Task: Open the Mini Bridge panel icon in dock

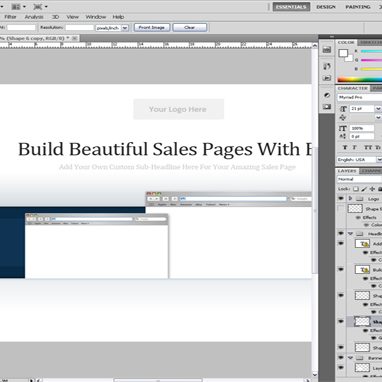Action: point(327,49)
